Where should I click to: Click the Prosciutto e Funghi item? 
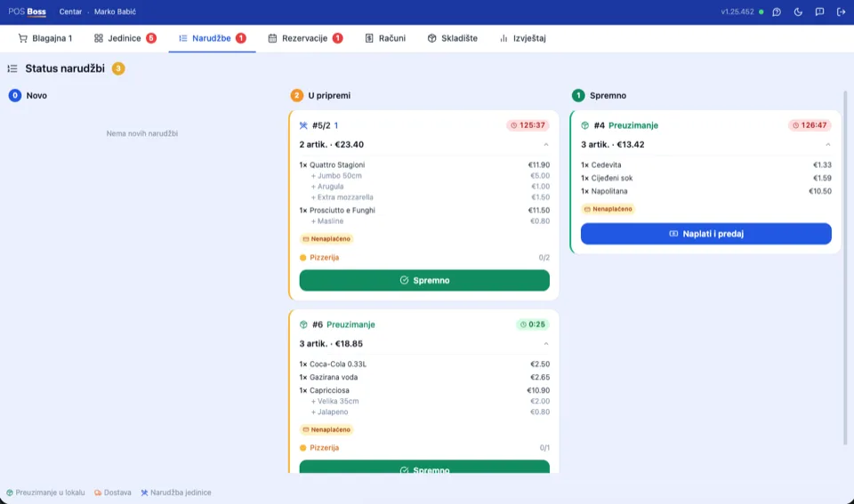[x=424, y=210]
